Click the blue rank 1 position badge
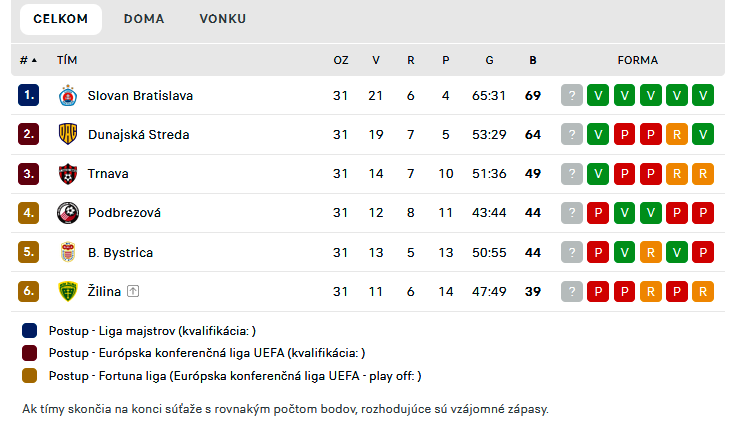Viewport: 733px width, 421px height. click(x=28, y=96)
